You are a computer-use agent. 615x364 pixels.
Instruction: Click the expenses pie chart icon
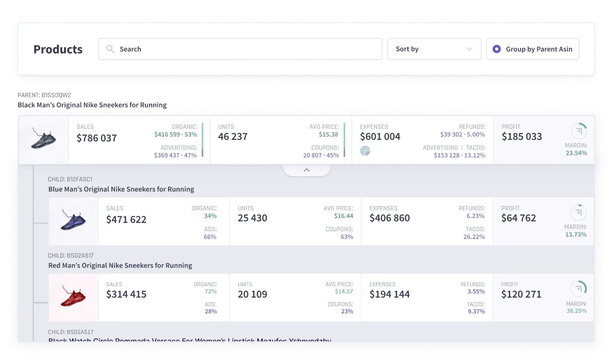365,151
